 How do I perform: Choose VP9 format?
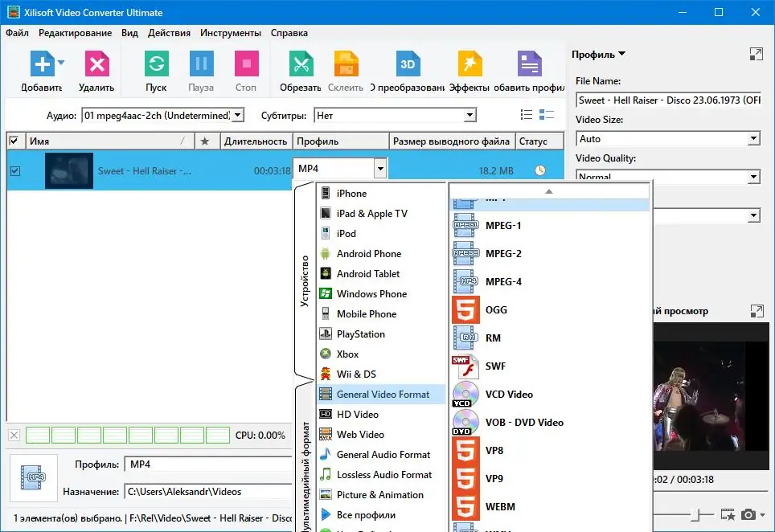550,479
